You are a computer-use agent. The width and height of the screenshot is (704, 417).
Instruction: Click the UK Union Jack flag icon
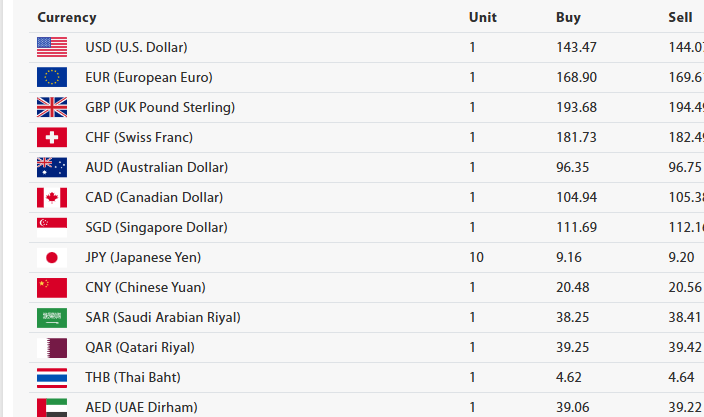tap(52, 107)
